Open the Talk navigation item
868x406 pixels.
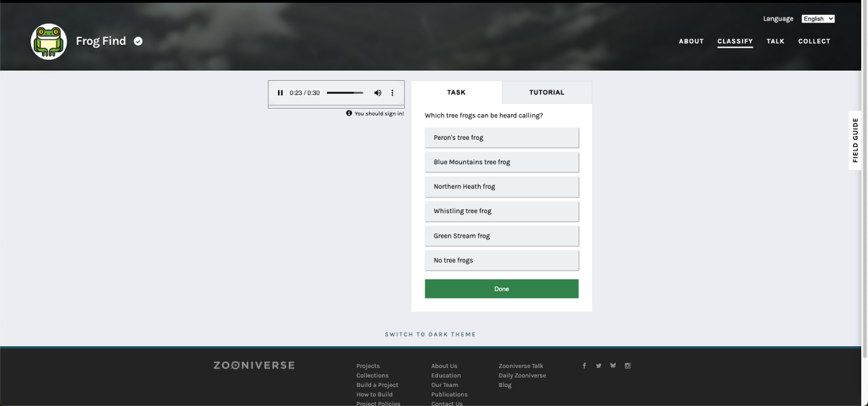[776, 41]
